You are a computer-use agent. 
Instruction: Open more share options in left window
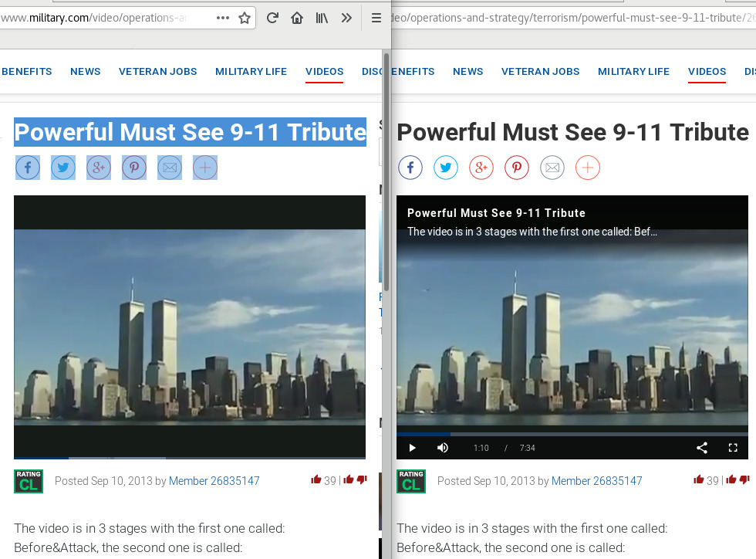tap(205, 168)
